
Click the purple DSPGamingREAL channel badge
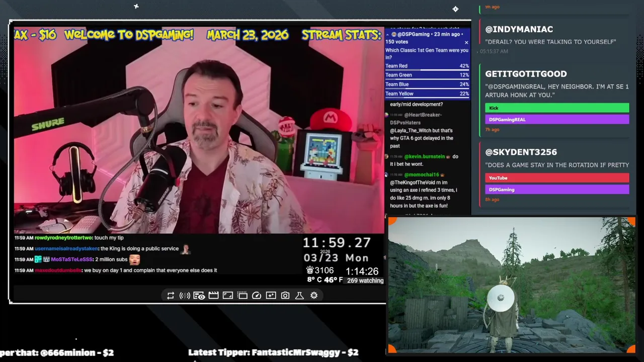(557, 120)
